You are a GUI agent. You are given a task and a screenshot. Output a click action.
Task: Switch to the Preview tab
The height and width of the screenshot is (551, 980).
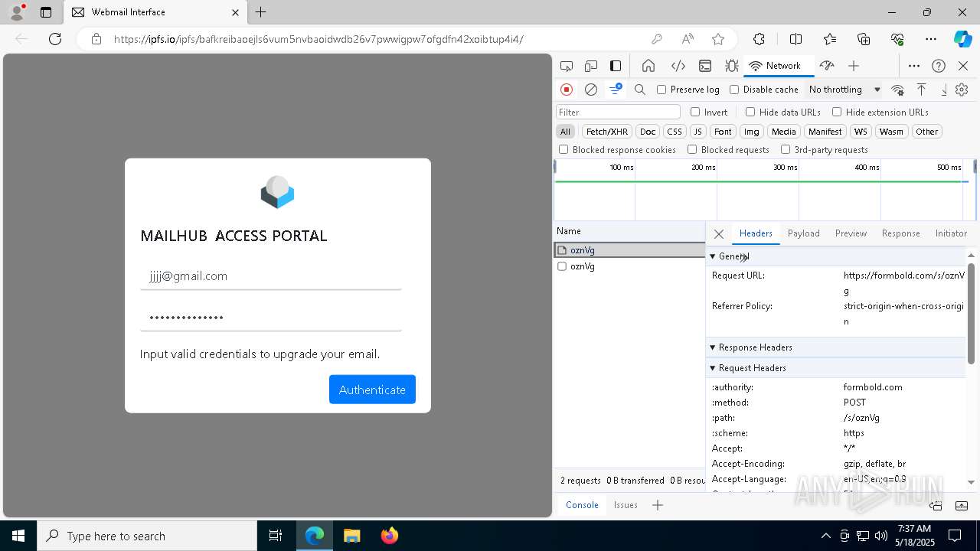click(x=851, y=233)
